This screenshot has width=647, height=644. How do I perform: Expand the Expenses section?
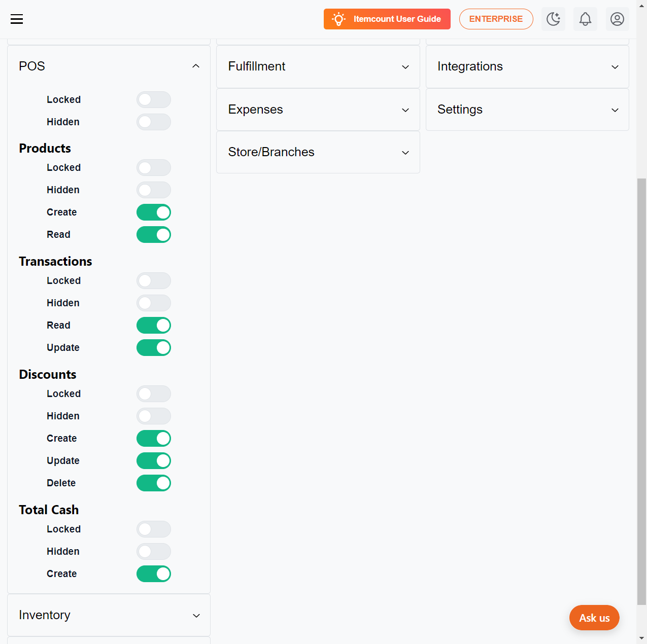tap(318, 110)
